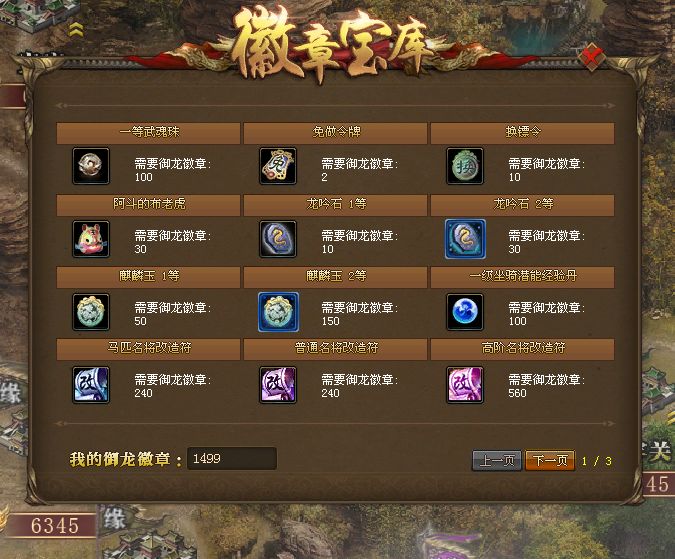The height and width of the screenshot is (559, 675).
Task: Select the 马匹名将改造符 talisman icon
Action: (x=91, y=385)
